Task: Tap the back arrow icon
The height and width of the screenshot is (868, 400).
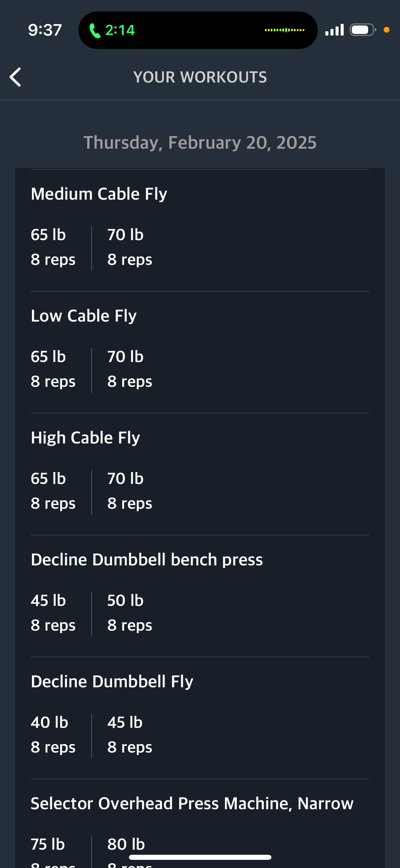Action: coord(15,77)
